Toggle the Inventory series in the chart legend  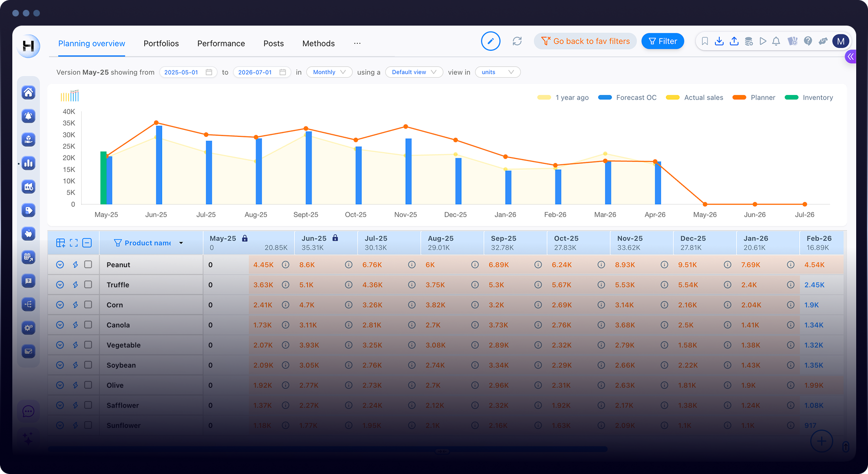809,97
